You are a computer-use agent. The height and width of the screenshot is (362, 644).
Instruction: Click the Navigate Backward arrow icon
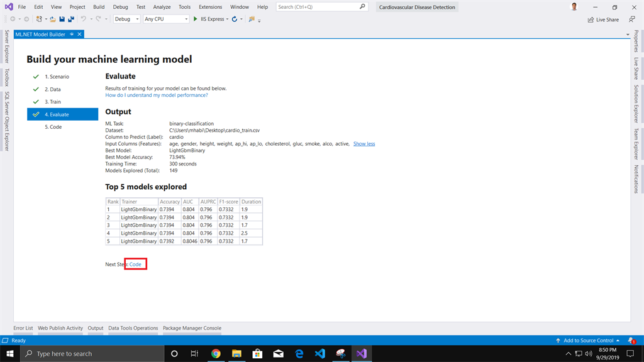pyautogui.click(x=13, y=19)
